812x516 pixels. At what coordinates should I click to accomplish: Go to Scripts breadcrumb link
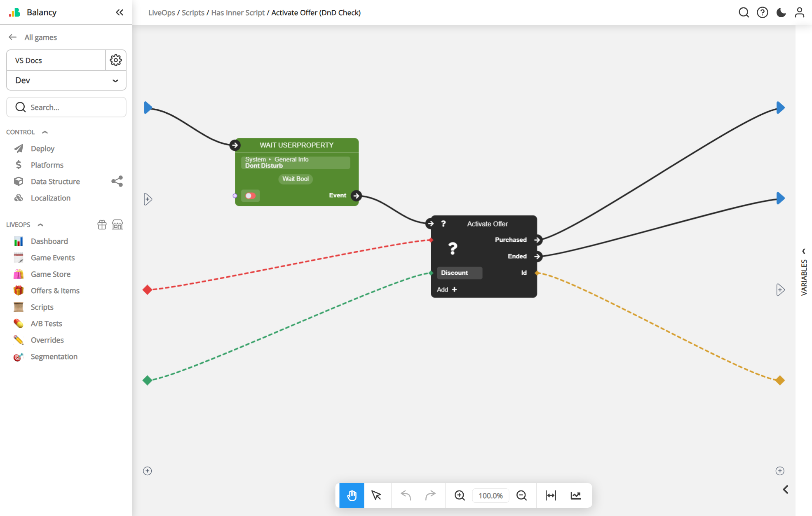coord(193,12)
